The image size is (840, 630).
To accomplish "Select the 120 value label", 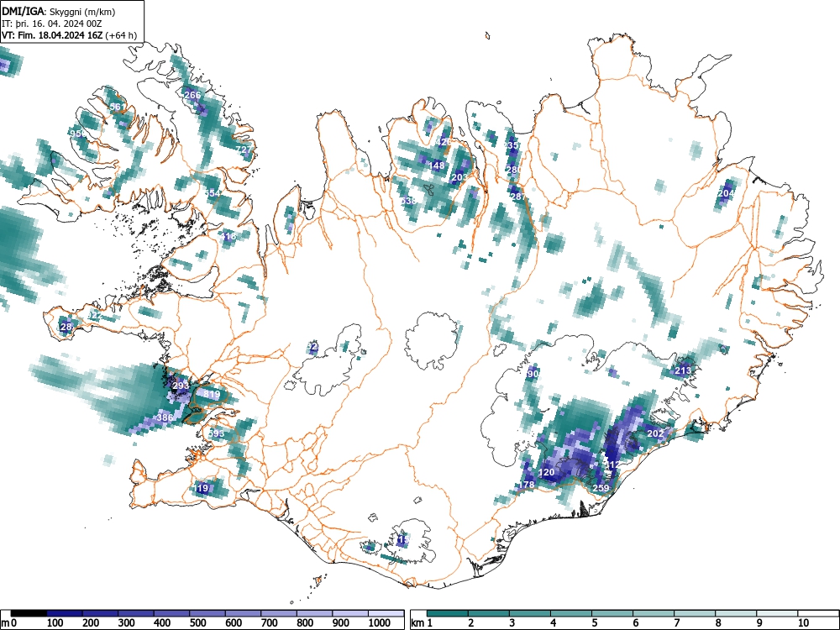I will (x=547, y=472).
